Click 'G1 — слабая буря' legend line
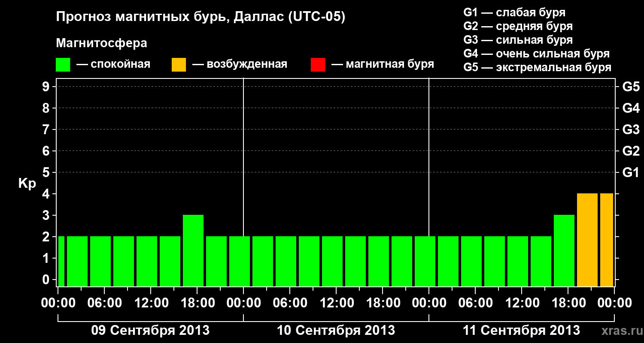Screen dimensions: 644x343 (514, 12)
